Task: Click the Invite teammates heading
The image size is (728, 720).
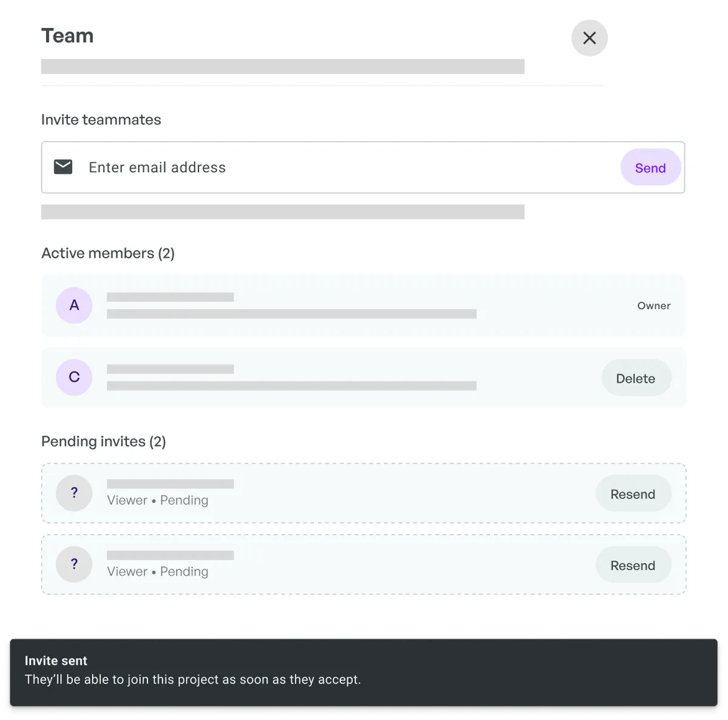Action: click(x=101, y=119)
